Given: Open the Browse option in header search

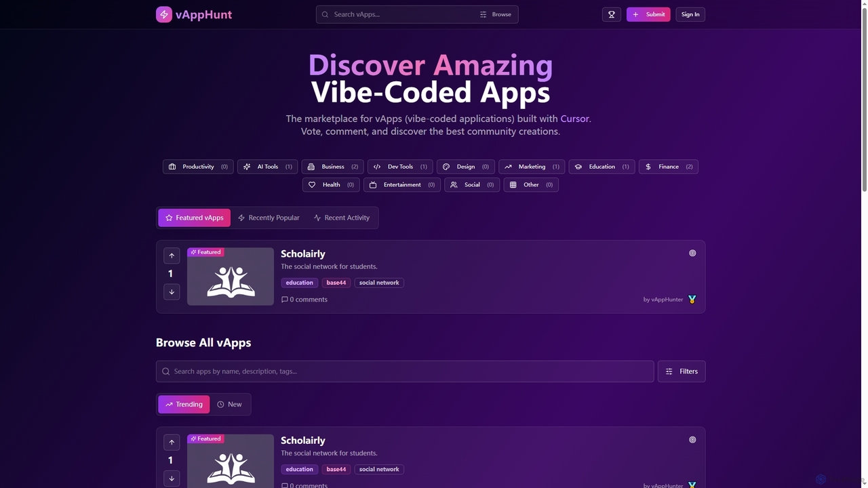Looking at the screenshot, I should 496,14.
